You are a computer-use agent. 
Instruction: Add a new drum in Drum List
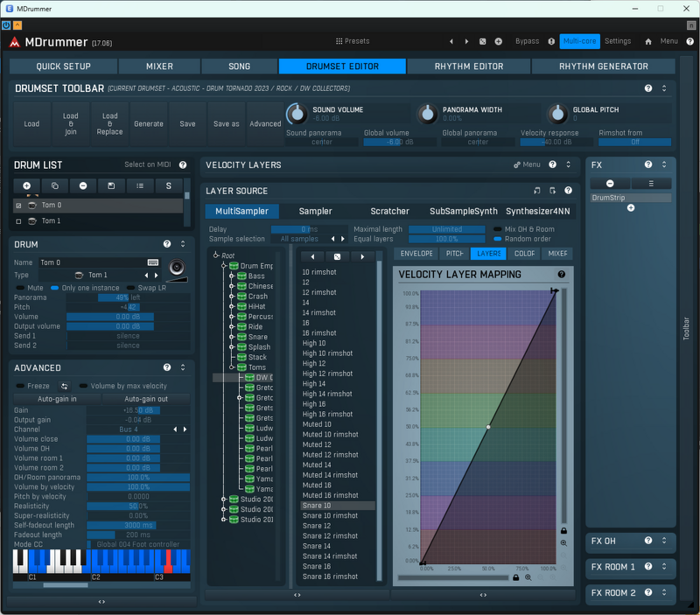[x=27, y=186]
